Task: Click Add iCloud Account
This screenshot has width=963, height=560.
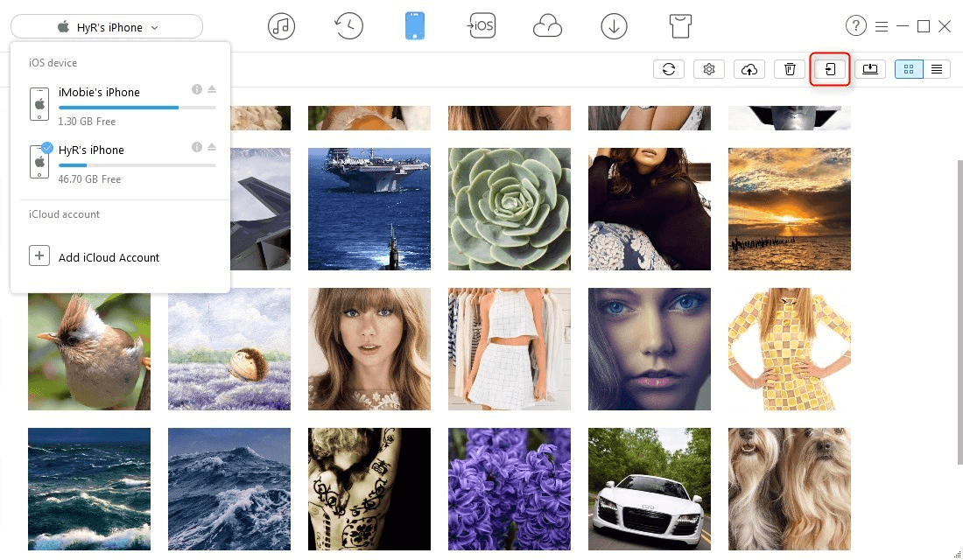Action: [x=109, y=257]
